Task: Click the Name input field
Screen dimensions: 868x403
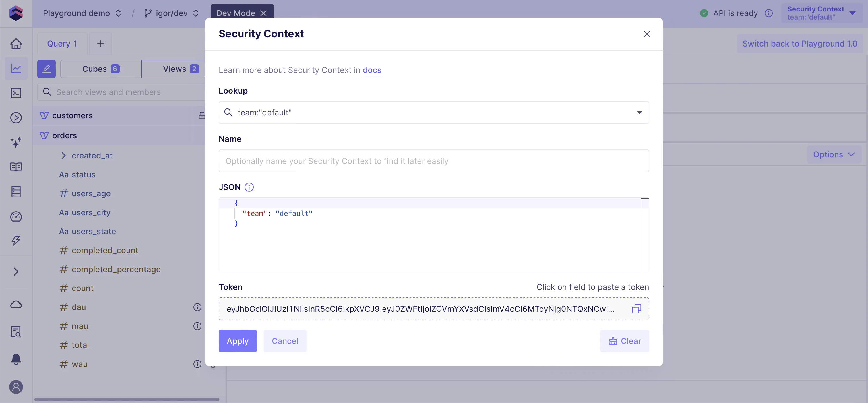Action: (434, 161)
